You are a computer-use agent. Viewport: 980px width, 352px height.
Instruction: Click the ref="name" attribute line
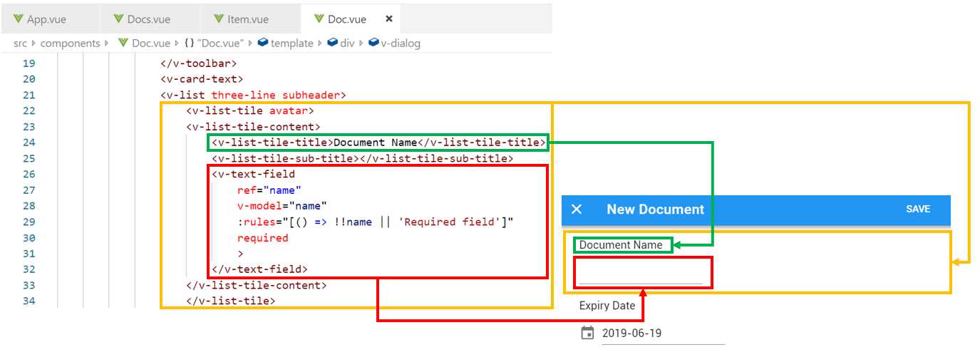[269, 190]
